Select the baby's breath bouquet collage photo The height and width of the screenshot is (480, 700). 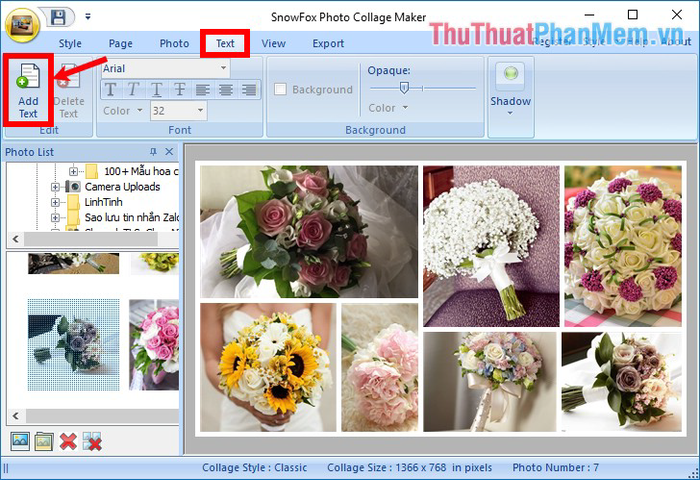pyautogui.click(x=491, y=246)
